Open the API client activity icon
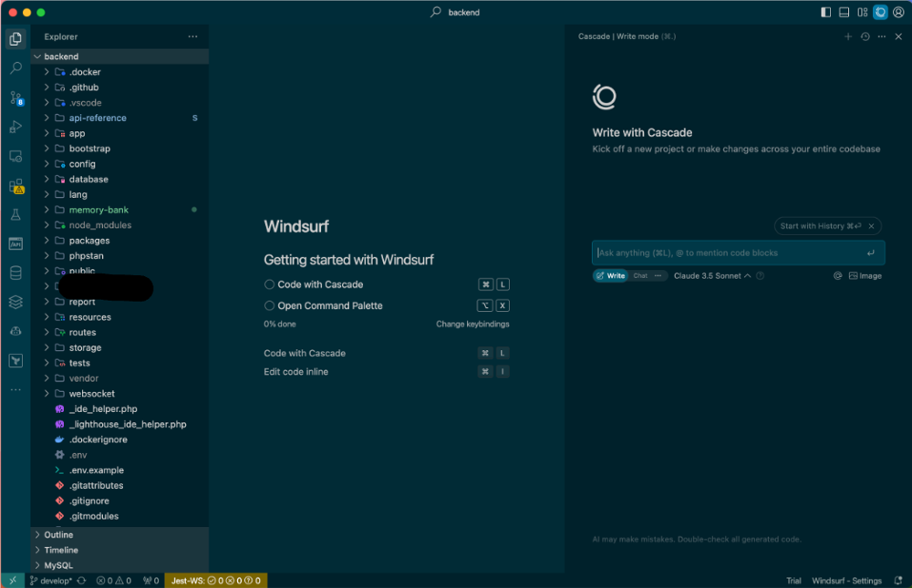 (x=16, y=243)
